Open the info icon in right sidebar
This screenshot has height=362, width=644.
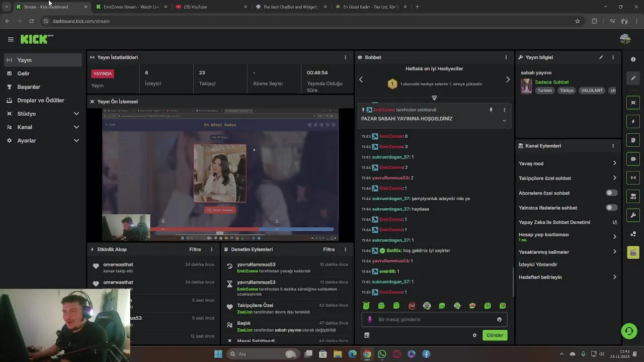pyautogui.click(x=633, y=59)
